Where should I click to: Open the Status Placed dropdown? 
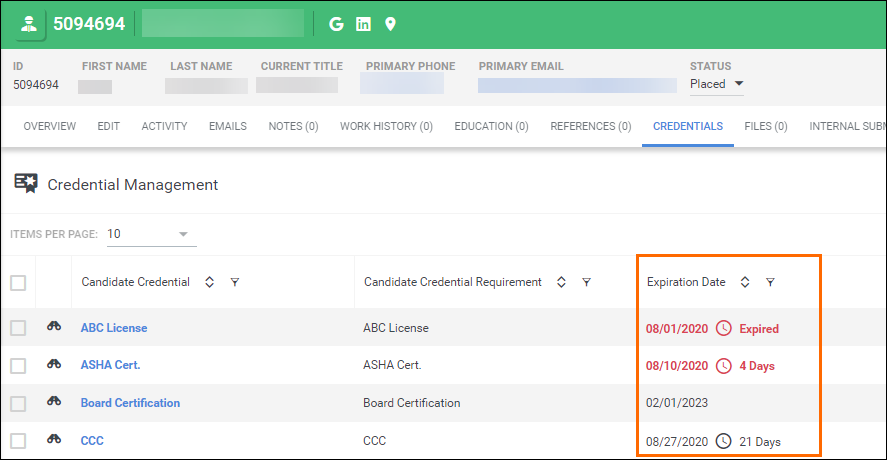tap(716, 84)
